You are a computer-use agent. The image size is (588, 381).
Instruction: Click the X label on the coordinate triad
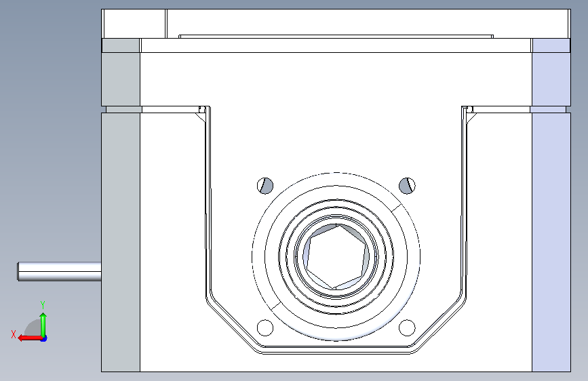pos(14,334)
